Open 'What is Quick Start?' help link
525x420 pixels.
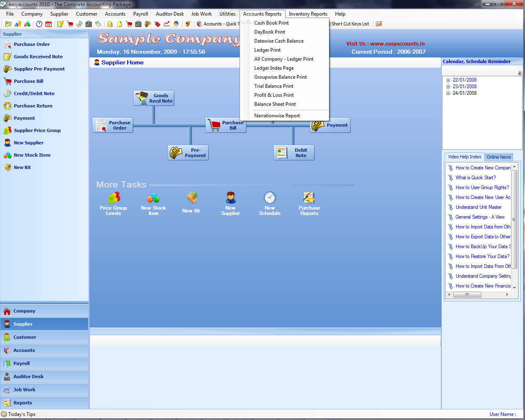[475, 178]
